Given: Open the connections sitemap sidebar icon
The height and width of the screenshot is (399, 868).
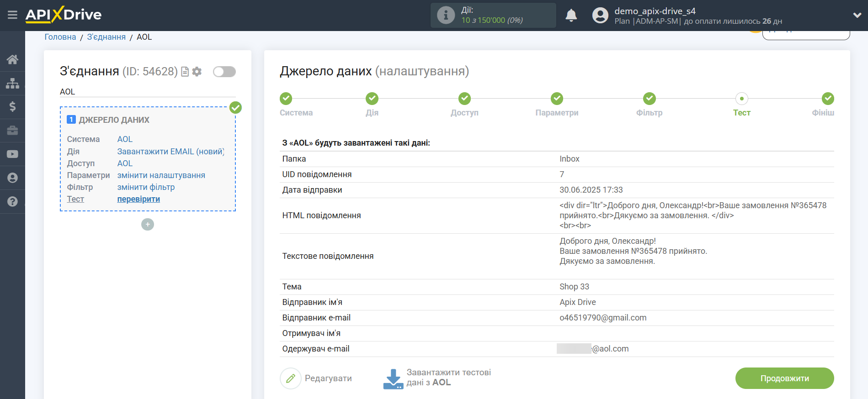Looking at the screenshot, I should 12,83.
